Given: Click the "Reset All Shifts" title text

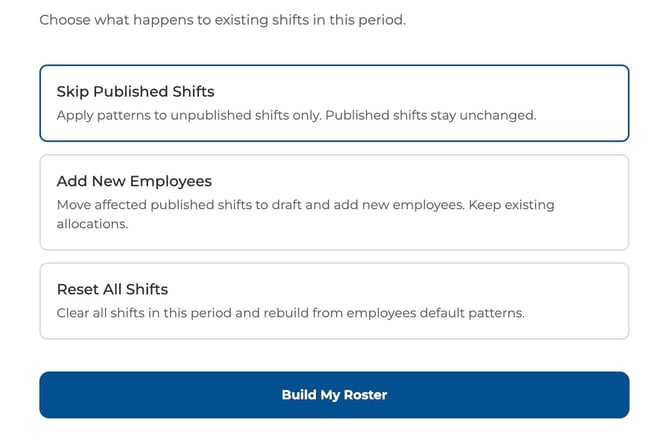Looking at the screenshot, I should click(x=112, y=289).
